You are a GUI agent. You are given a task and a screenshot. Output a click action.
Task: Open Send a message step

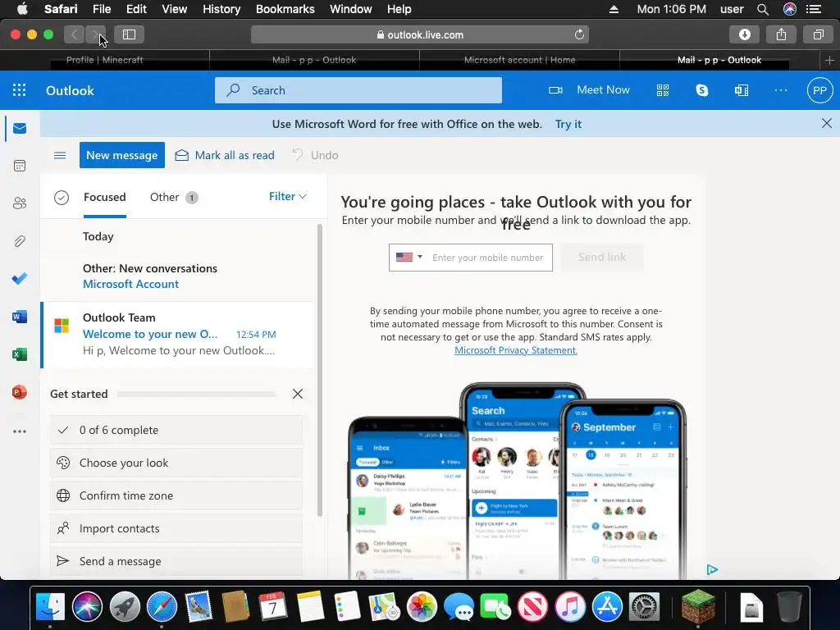[176, 561]
